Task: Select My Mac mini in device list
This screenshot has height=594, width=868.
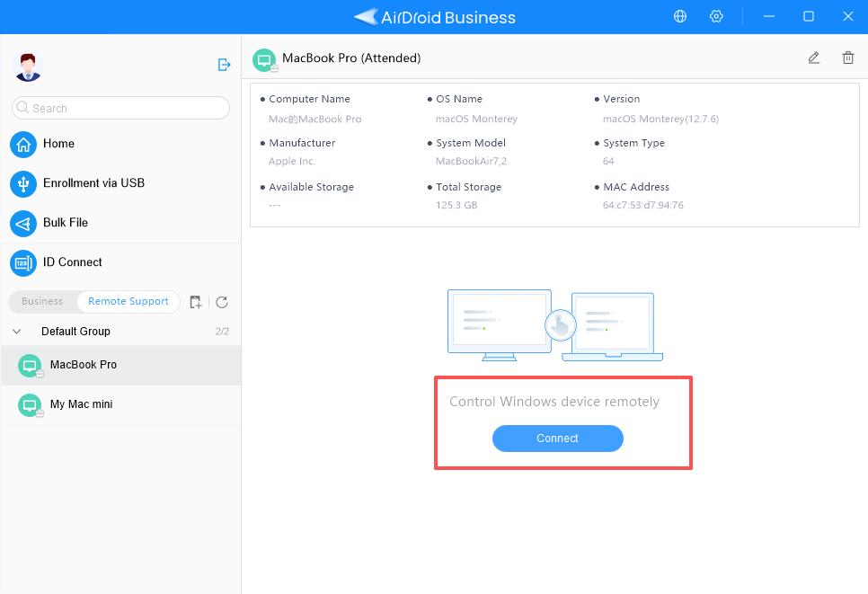Action: coord(120,405)
